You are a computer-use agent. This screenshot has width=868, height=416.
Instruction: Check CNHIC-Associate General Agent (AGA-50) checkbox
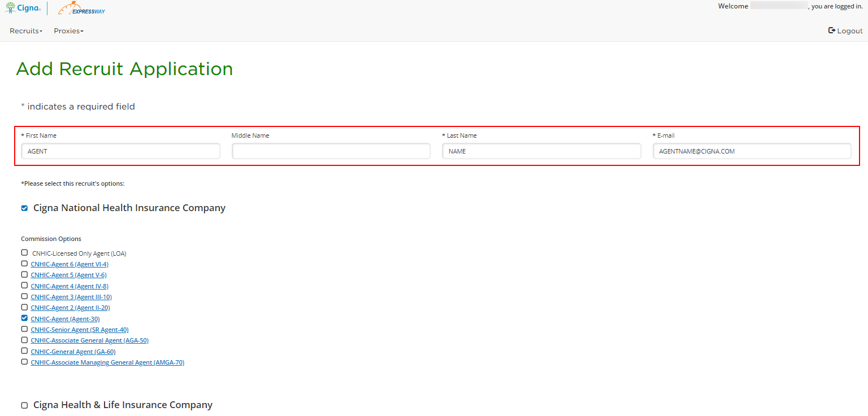[x=24, y=340]
